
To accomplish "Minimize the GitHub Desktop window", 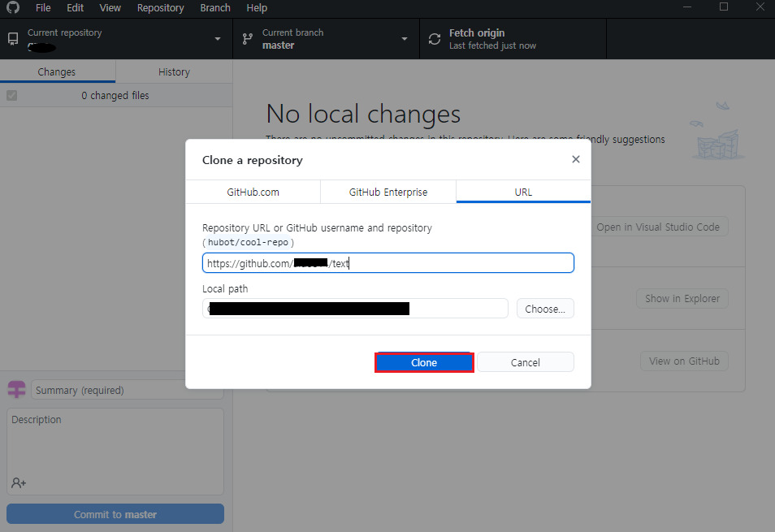I will (687, 7).
